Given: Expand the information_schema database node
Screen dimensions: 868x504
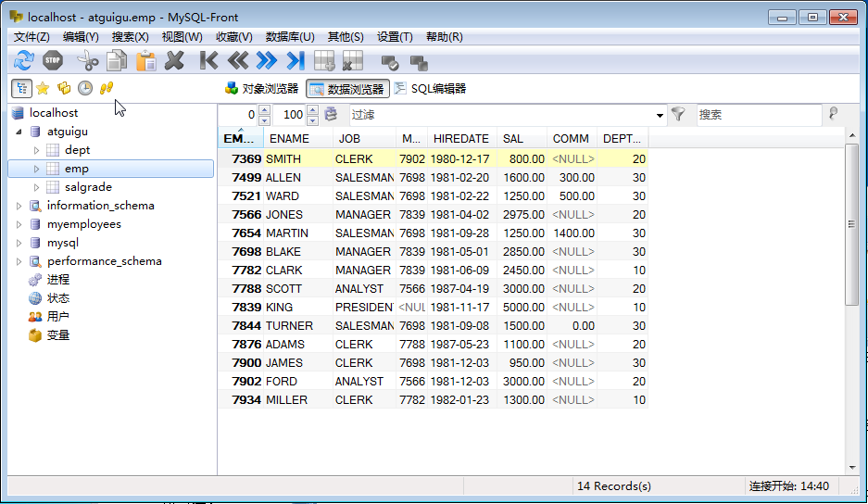Looking at the screenshot, I should [19, 206].
